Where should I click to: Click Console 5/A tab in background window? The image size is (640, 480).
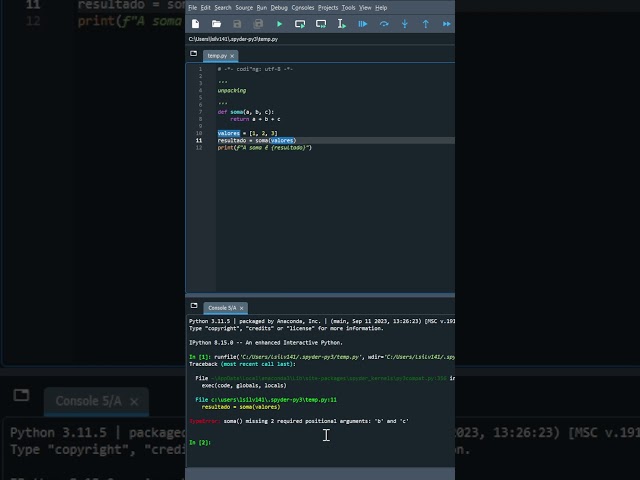96,402
